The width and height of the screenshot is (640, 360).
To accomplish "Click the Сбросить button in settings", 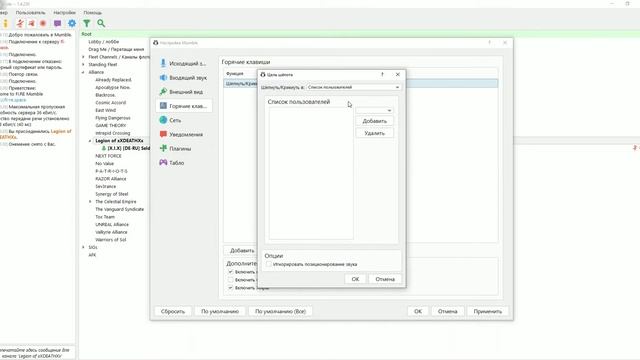I will pos(173,311).
